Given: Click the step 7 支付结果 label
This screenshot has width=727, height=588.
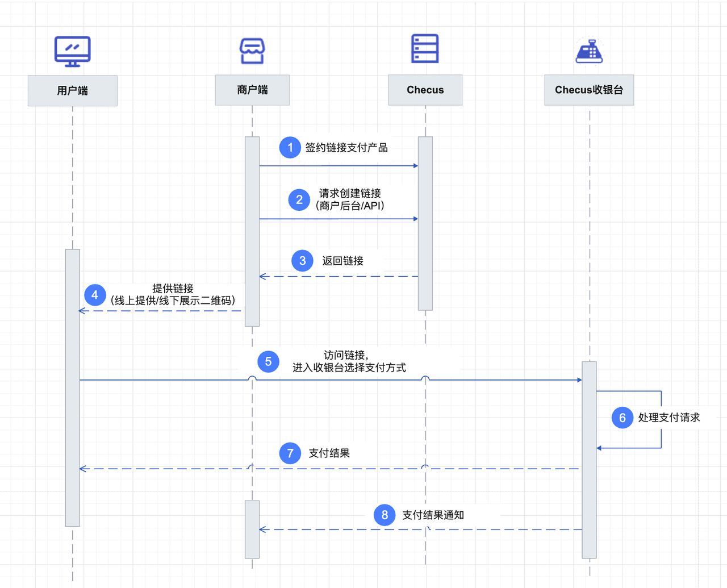Looking at the screenshot, I should (329, 453).
